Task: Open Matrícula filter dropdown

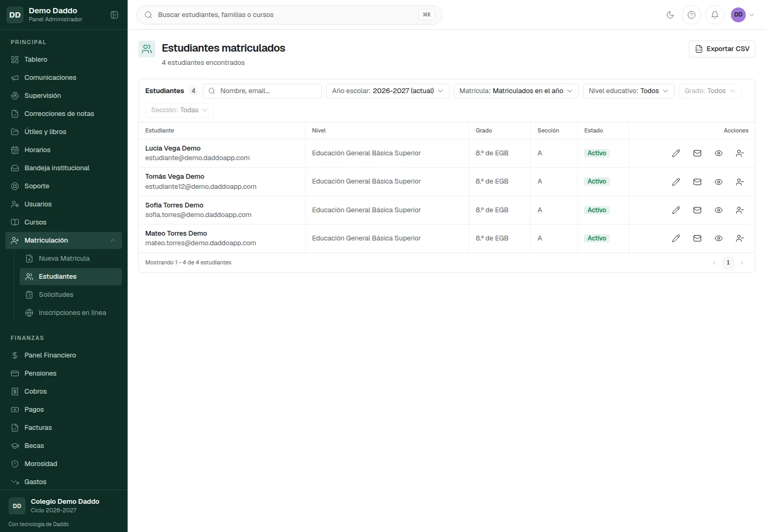Action: tap(516, 91)
